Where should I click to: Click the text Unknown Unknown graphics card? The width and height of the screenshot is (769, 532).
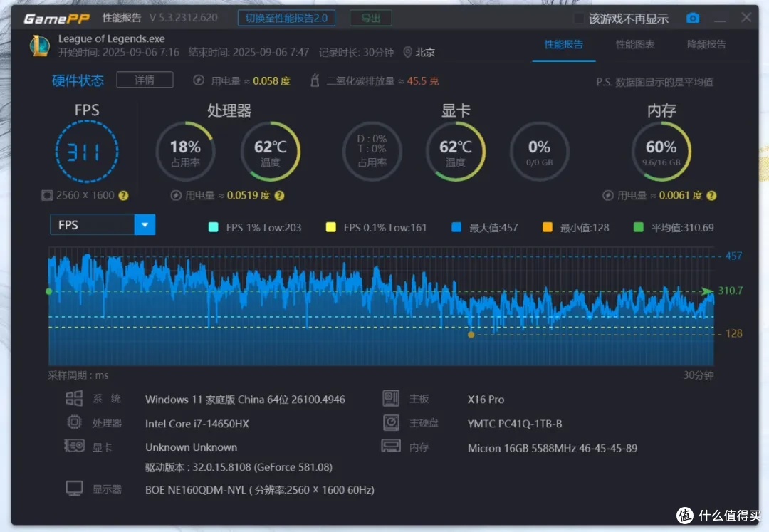tap(192, 447)
